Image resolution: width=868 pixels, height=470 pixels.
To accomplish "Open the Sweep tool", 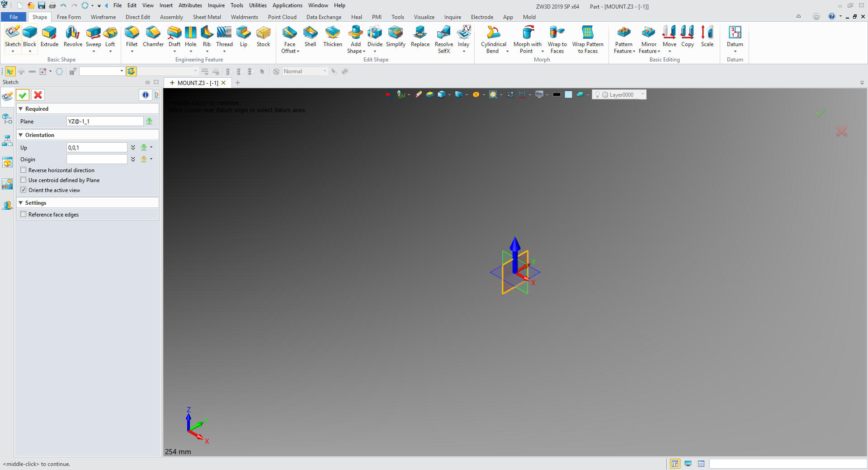I will 94,36.
